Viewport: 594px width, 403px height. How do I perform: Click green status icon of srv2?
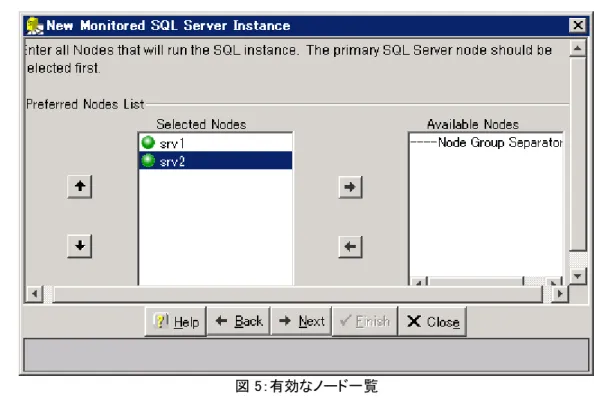[148, 161]
